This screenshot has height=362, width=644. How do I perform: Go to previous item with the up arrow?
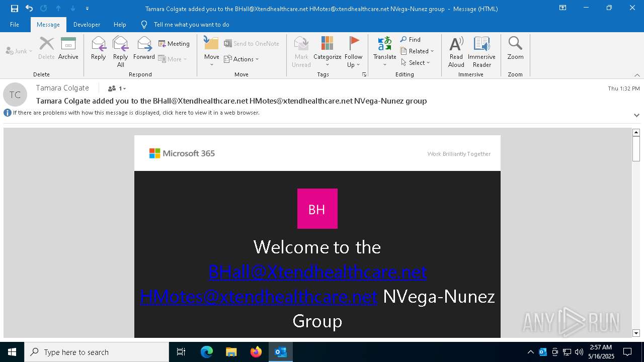58,9
